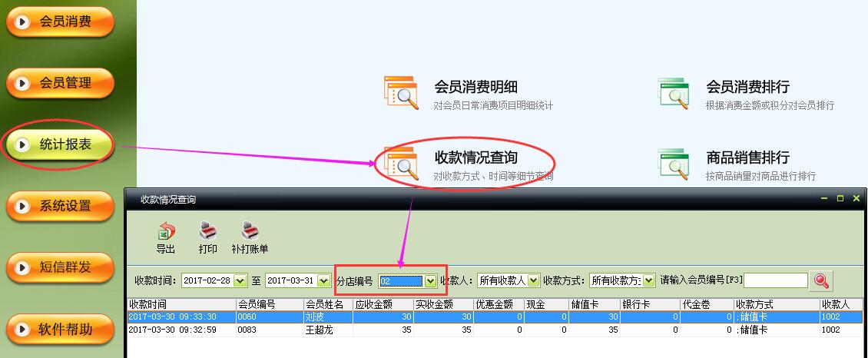Open the 会员消费 sidebar section
This screenshot has height=358, width=868.
point(60,22)
